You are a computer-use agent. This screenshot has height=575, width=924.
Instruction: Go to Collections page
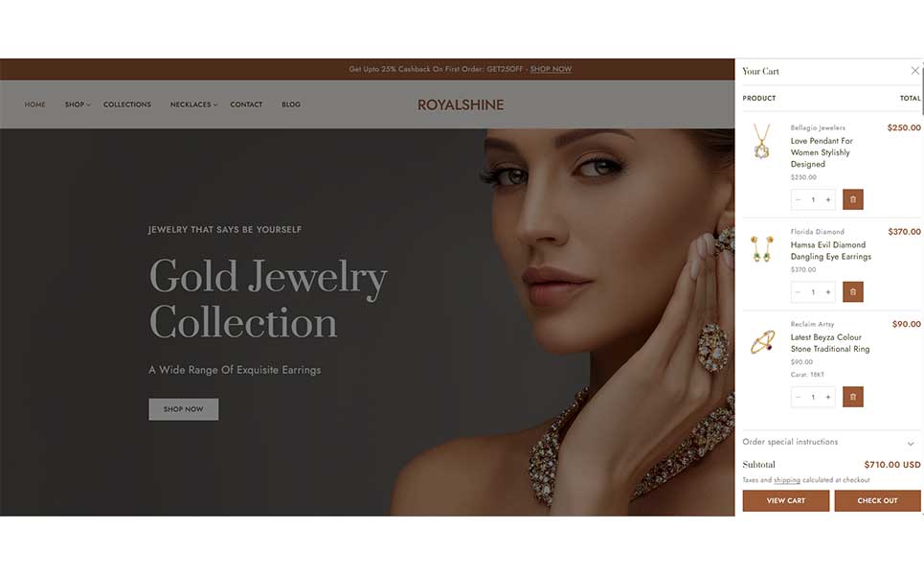(127, 104)
